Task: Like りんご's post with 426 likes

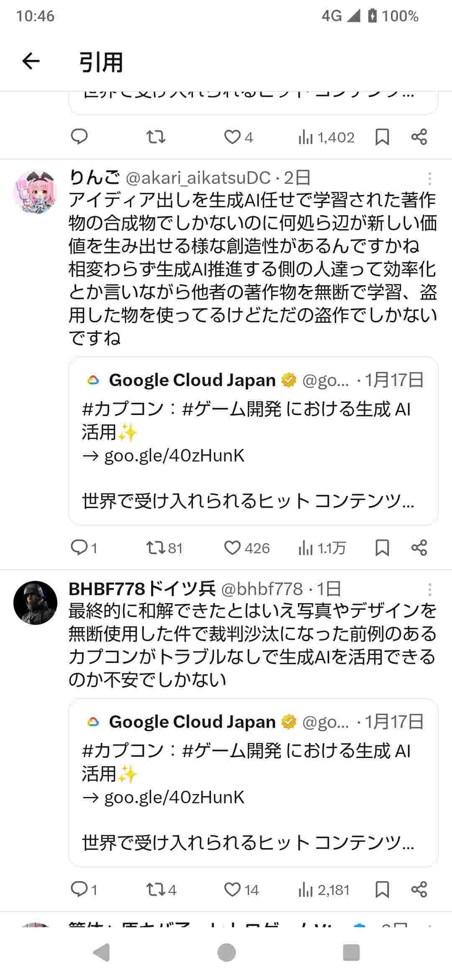Action: point(233,547)
